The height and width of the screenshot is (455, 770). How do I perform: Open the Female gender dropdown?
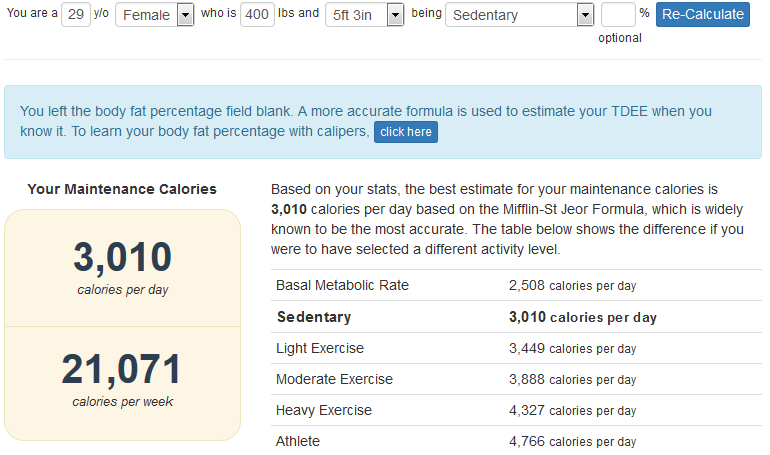(x=155, y=15)
